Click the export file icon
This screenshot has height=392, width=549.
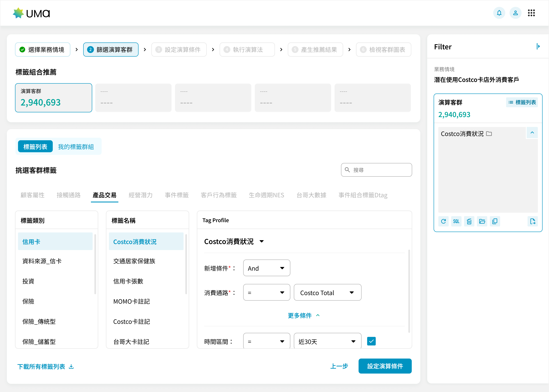[533, 221]
